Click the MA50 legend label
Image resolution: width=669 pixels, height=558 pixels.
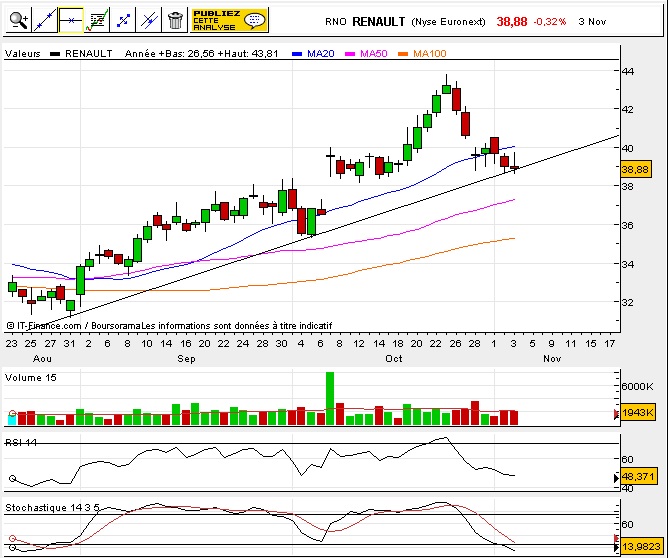point(373,54)
